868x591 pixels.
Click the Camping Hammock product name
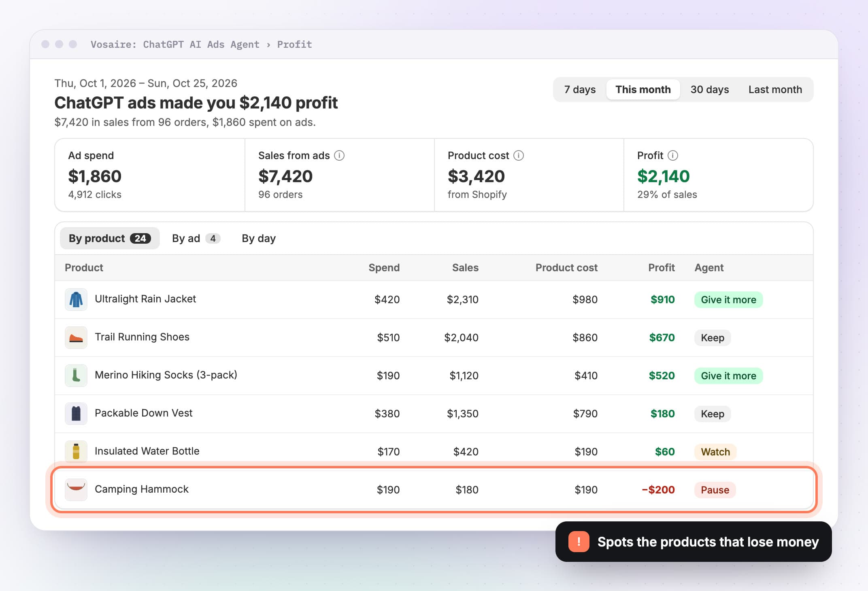142,489
